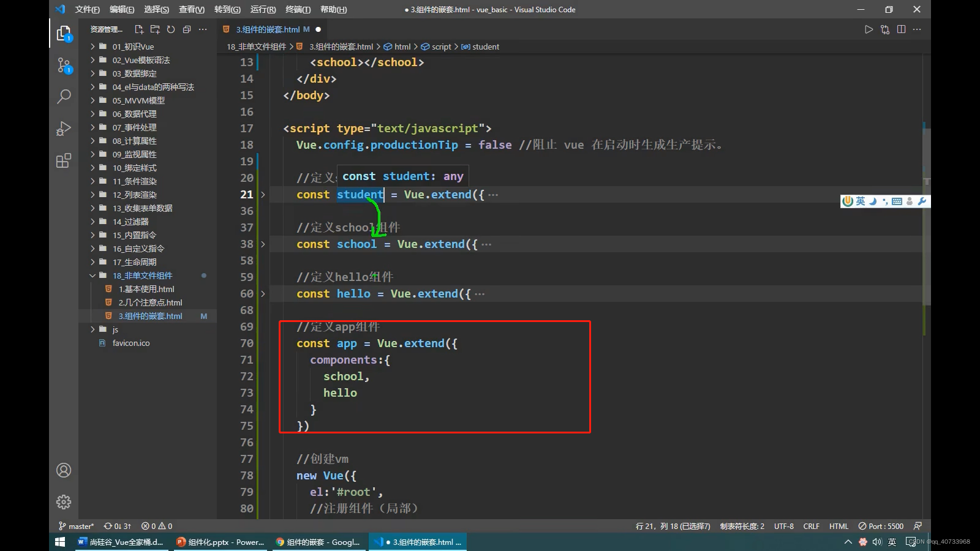
Task: Click the errors and warnings status indicator
Action: tap(157, 526)
